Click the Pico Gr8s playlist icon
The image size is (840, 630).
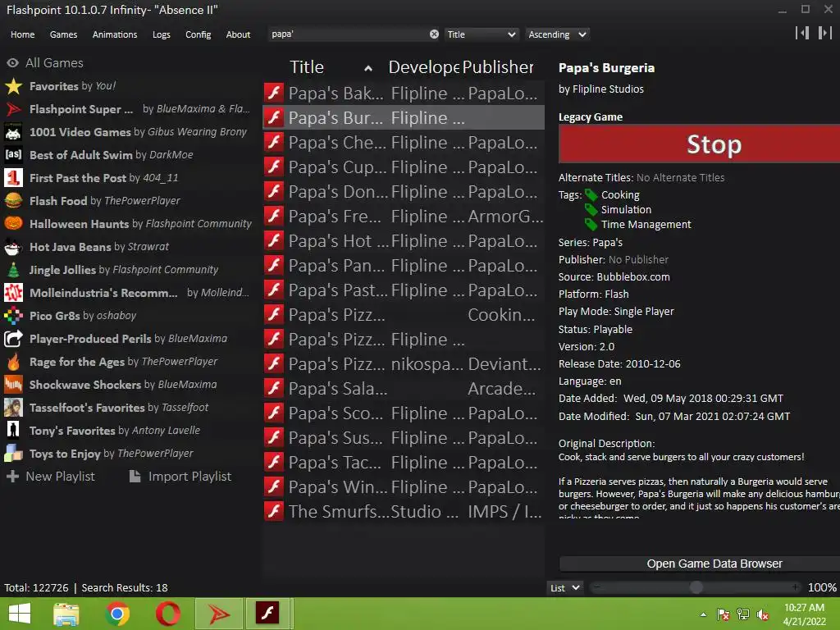[x=13, y=316]
